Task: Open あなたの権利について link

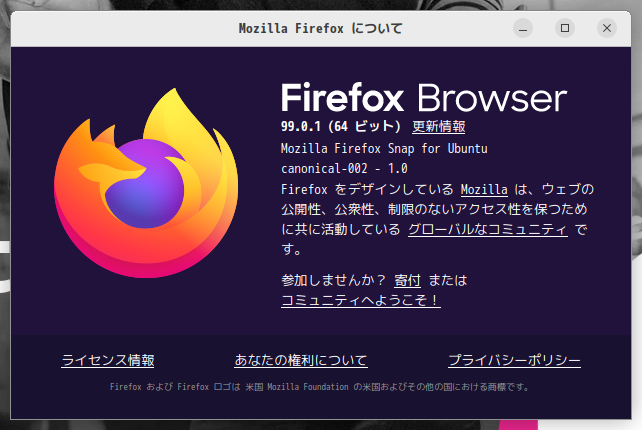Action: point(301,360)
